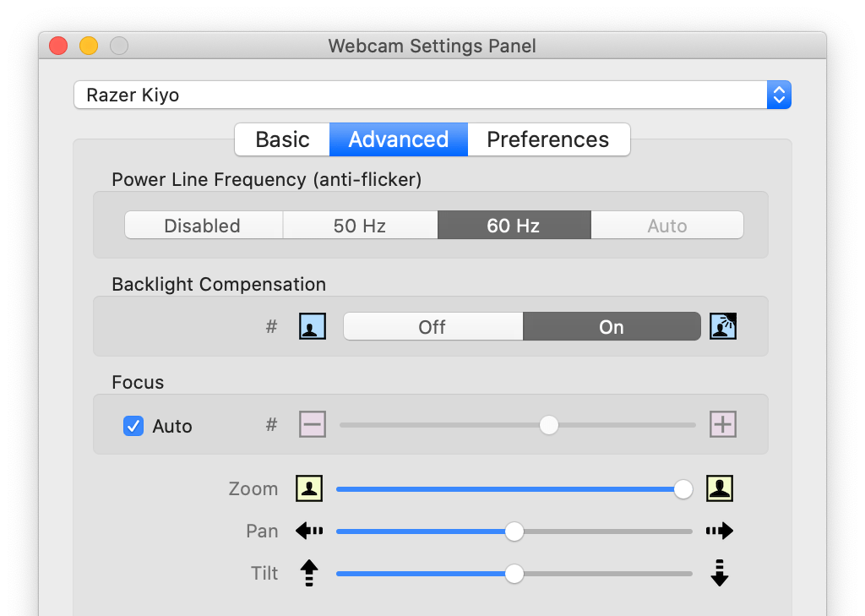Uncheck the Auto focus checkbox
Image resolution: width=865 pixels, height=616 pixels.
click(133, 426)
